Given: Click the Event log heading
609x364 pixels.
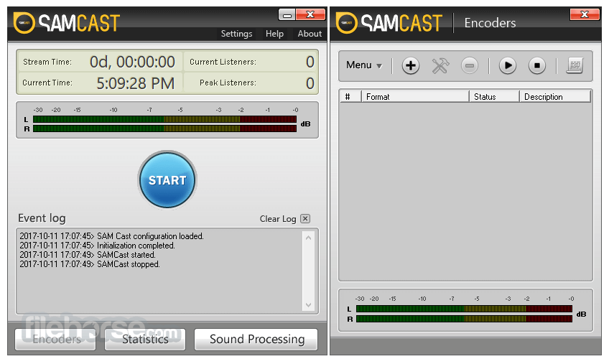Looking at the screenshot, I should [x=42, y=218].
